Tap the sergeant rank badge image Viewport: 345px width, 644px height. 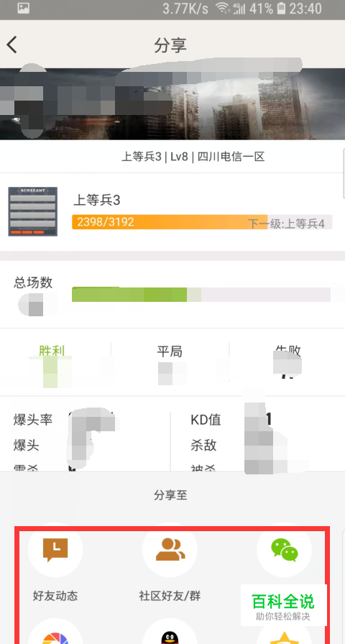pyautogui.click(x=33, y=211)
